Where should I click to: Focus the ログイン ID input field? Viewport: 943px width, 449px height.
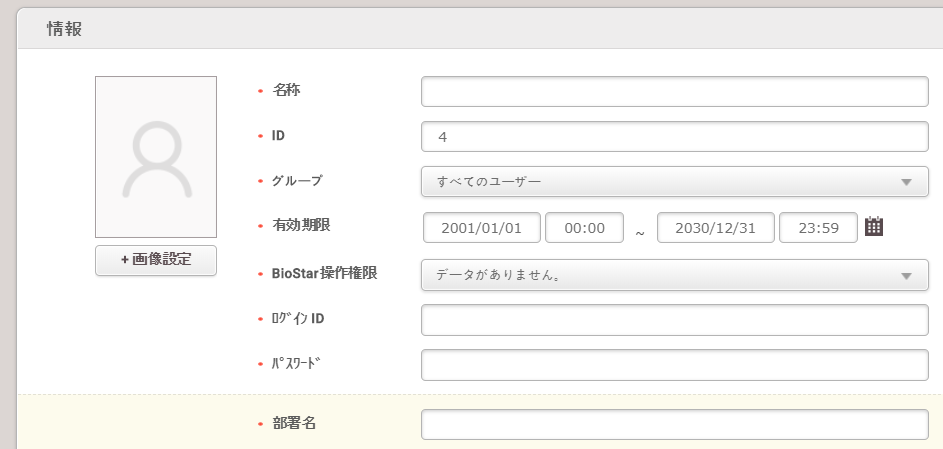674,320
